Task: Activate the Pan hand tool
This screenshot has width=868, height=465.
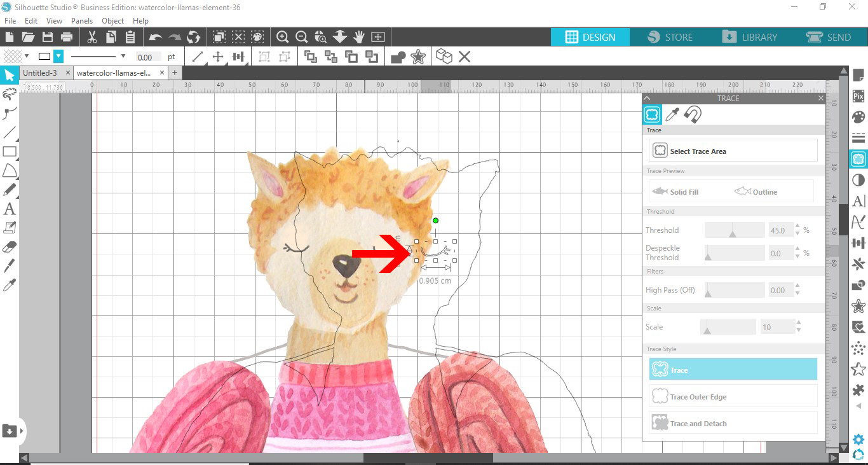Action: 359,37
